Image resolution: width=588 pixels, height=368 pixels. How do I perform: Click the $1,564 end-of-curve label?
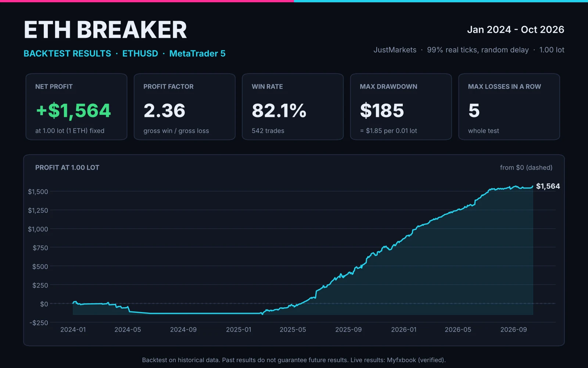point(548,186)
